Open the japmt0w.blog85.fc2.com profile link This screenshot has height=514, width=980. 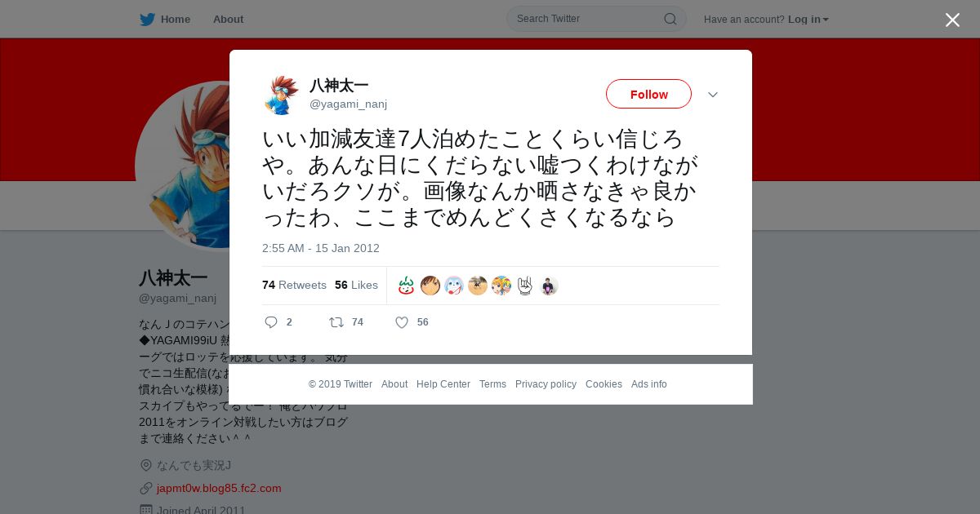[219, 488]
